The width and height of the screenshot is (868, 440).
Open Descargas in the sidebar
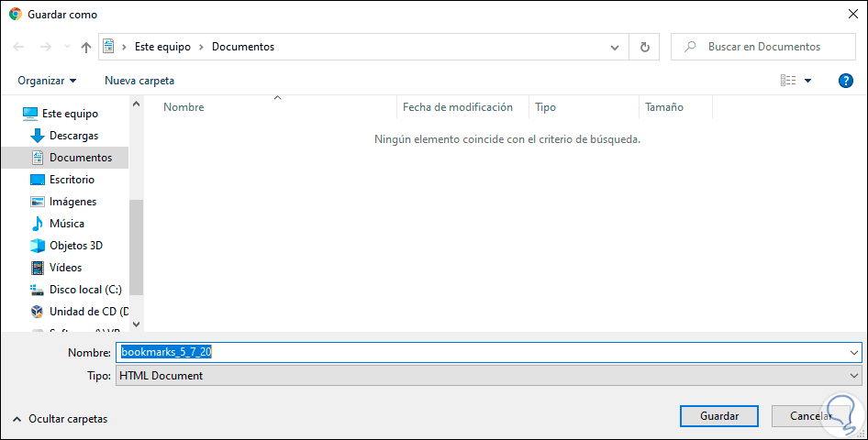pyautogui.click(x=73, y=136)
